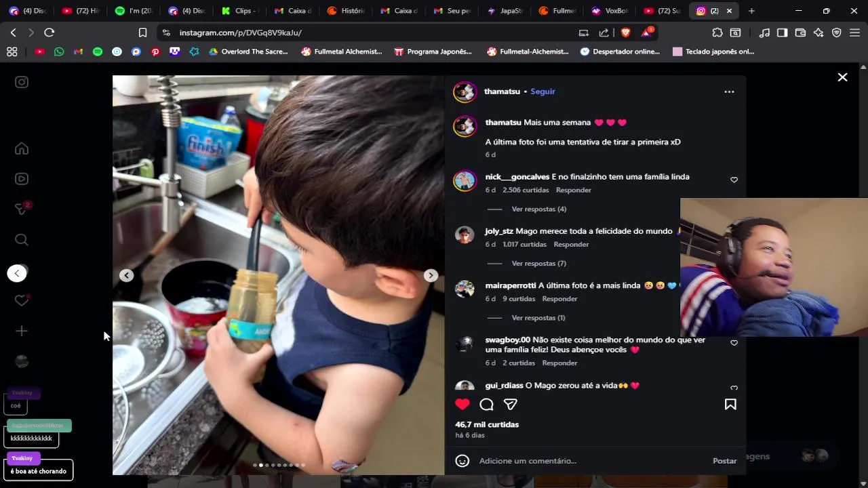Like nick__goncalves comment heart
This screenshot has width=868, height=488.
pyautogui.click(x=734, y=180)
